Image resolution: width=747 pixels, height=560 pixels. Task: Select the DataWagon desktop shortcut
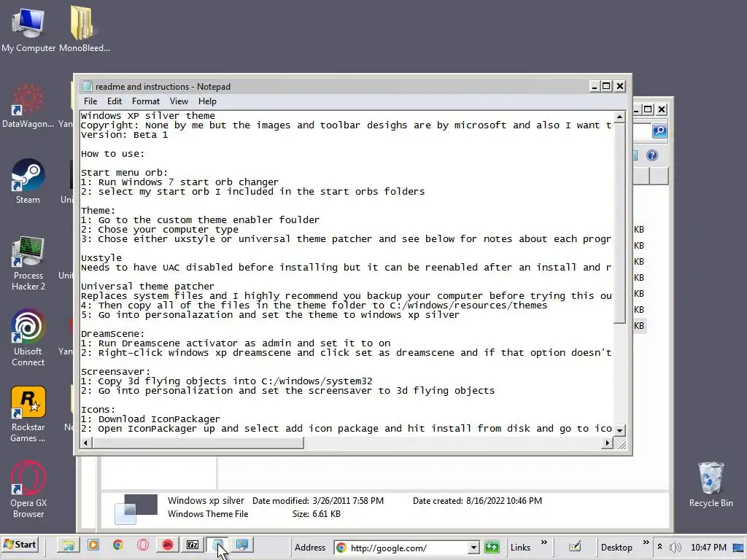coord(28,106)
